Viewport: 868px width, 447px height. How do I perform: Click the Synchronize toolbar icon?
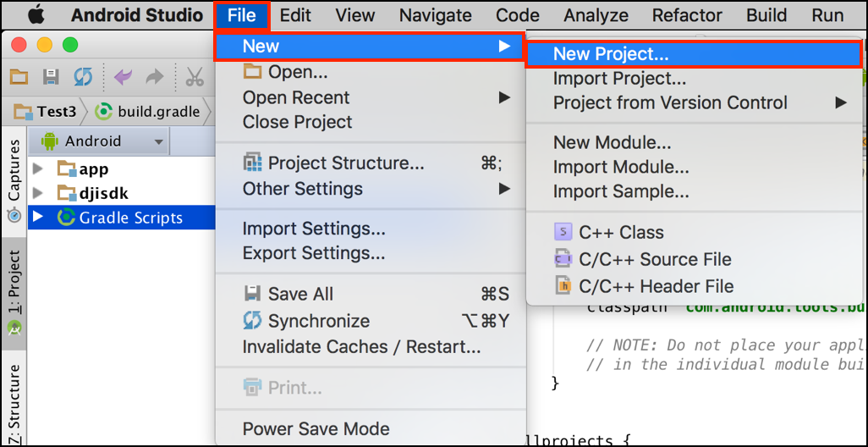(82, 77)
